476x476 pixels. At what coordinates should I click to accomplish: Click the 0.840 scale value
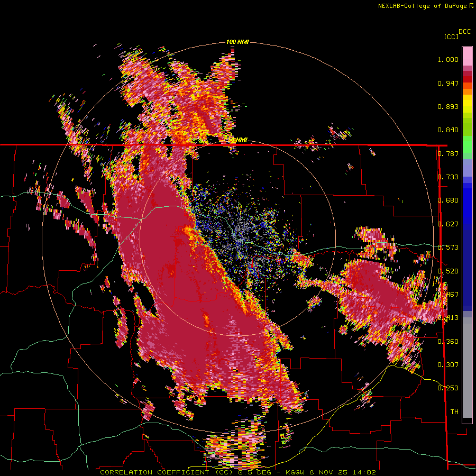[448, 130]
